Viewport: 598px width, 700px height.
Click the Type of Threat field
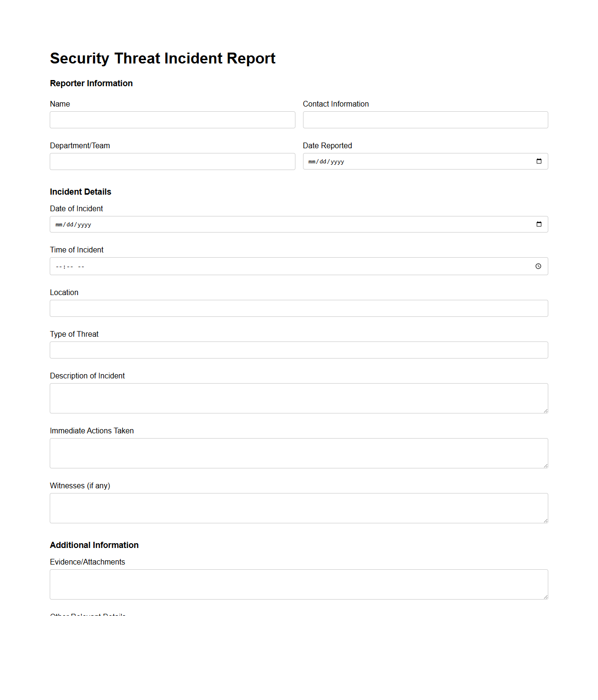[298, 350]
